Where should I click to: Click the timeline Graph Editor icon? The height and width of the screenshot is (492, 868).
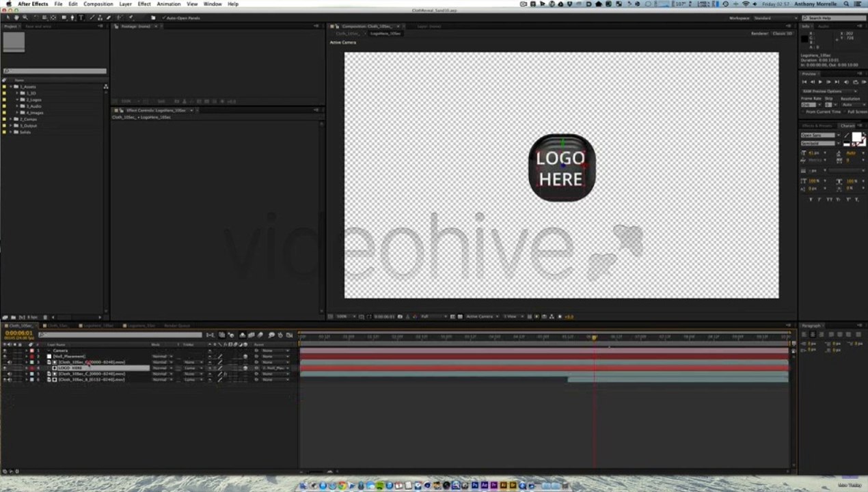pos(291,335)
